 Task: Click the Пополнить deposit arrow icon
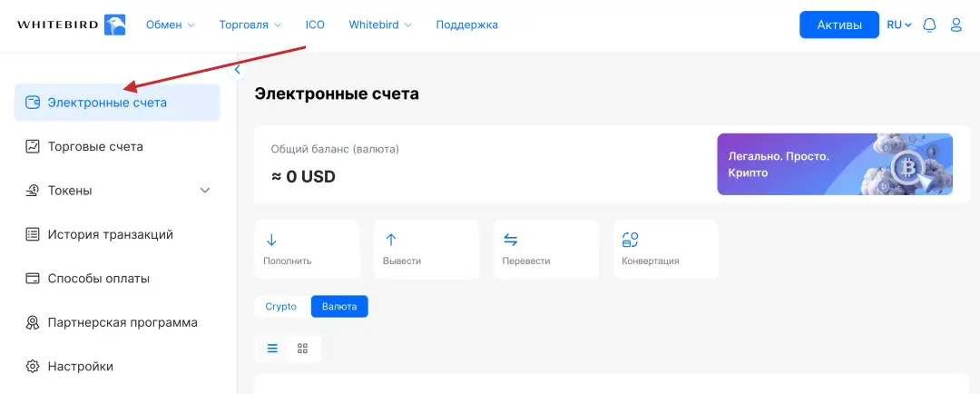click(x=271, y=241)
